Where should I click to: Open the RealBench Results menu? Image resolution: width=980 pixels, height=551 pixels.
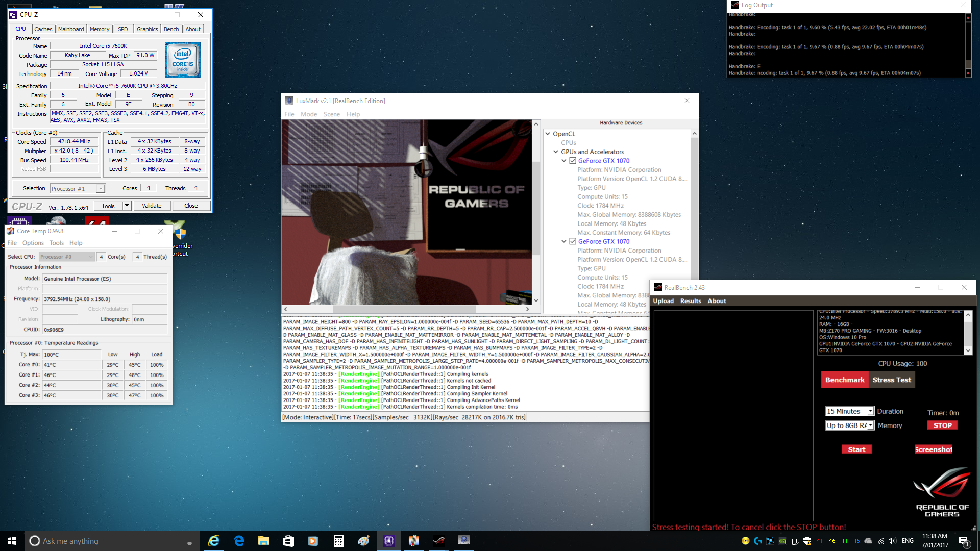click(x=691, y=301)
